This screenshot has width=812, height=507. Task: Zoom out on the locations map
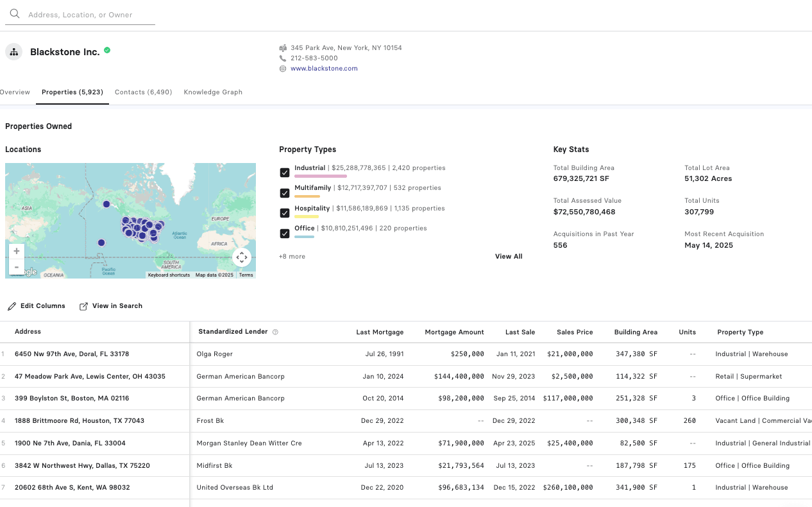pyautogui.click(x=17, y=267)
